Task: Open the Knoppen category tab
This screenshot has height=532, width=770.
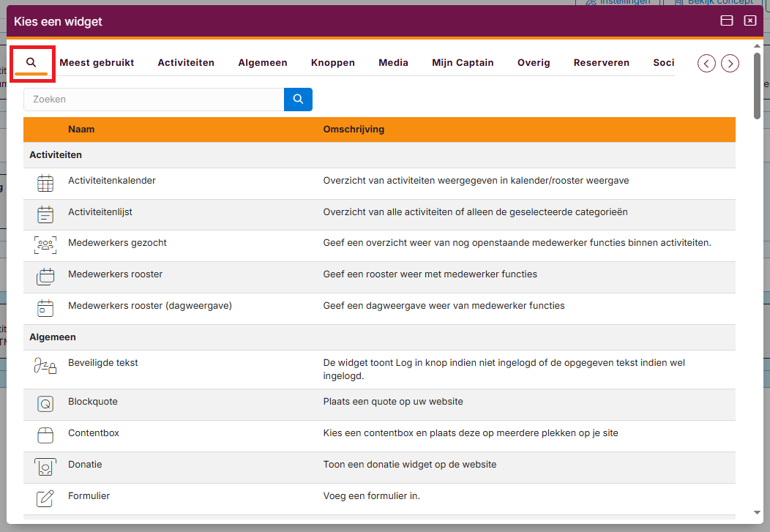Action: pyautogui.click(x=333, y=63)
